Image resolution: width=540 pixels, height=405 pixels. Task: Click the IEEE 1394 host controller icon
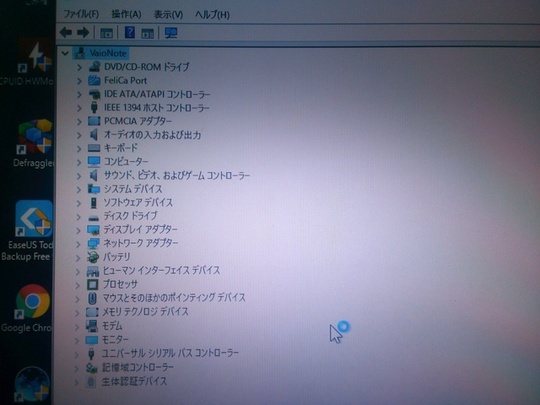point(94,107)
